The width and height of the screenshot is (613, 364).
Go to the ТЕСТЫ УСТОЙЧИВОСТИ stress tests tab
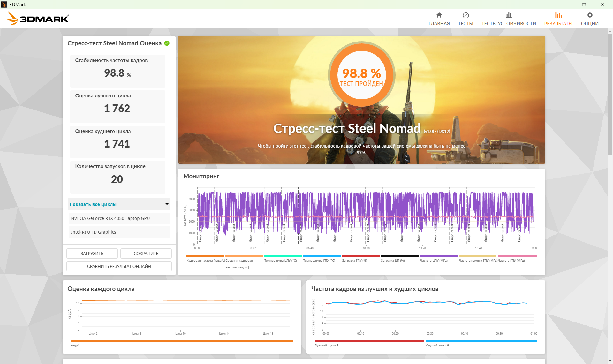[x=509, y=19]
